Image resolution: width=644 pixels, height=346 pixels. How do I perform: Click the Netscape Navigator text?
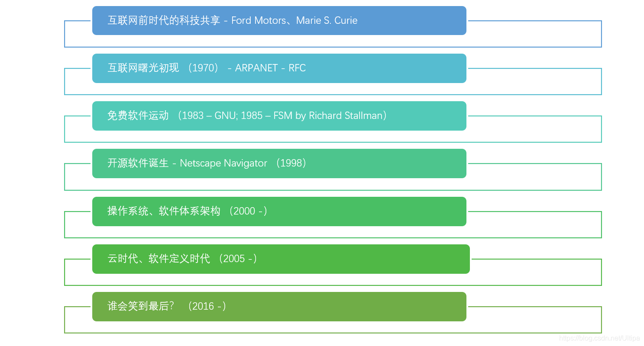tap(223, 163)
